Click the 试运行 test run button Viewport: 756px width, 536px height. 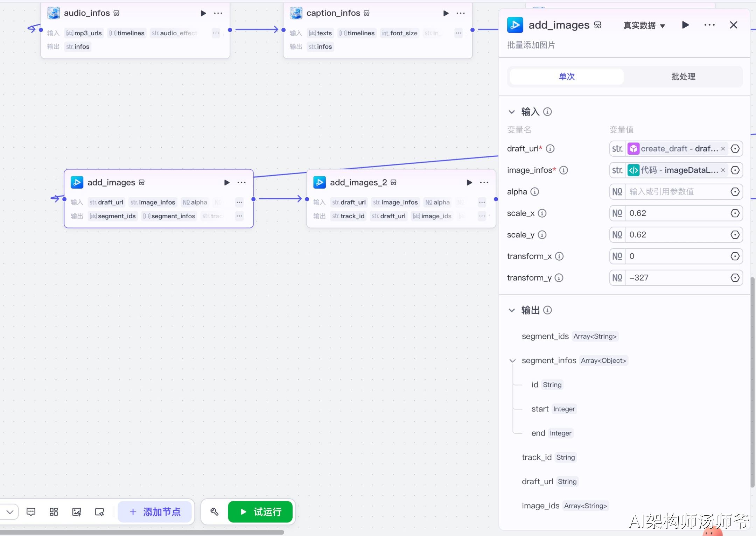pyautogui.click(x=260, y=512)
